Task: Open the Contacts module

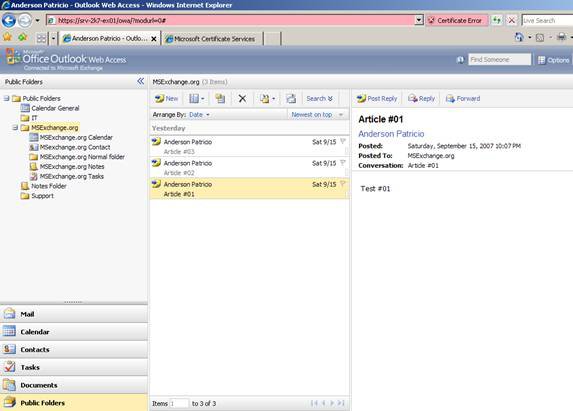Action: [x=74, y=350]
